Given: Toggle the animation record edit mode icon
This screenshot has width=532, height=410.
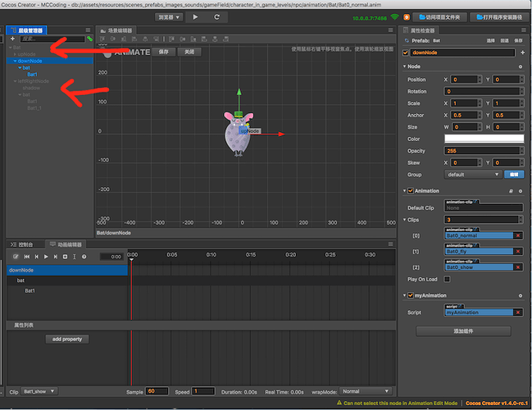Looking at the screenshot, I should [16, 257].
